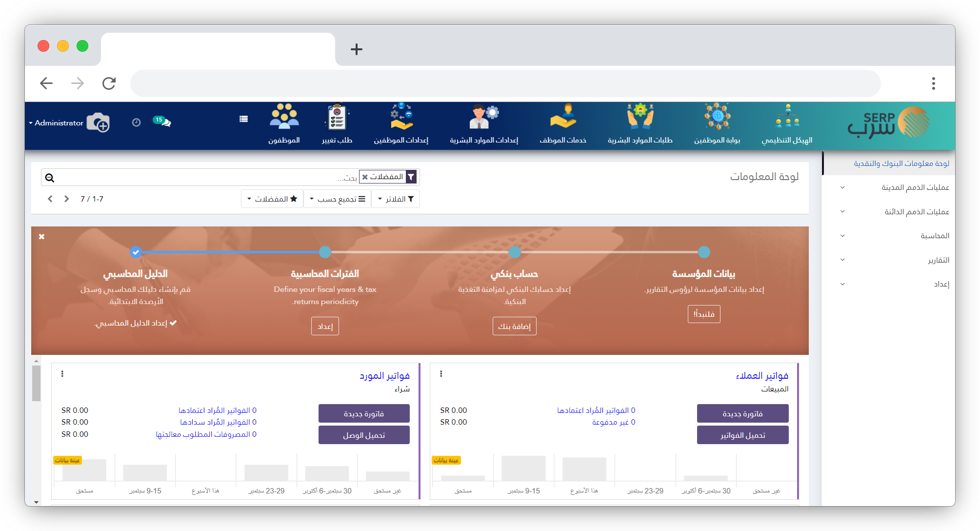Viewport: 980px width, 531px height.
Task: Open the الموظفون employees module icon
Action: [284, 117]
